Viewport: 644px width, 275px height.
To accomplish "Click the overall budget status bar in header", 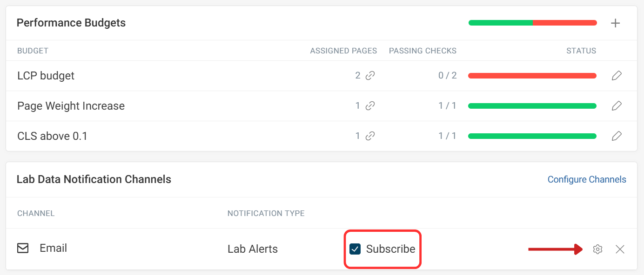I will [532, 23].
